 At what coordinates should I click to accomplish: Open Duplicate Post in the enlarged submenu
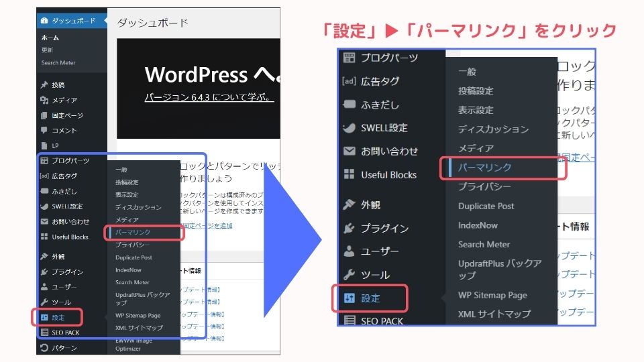pos(486,206)
